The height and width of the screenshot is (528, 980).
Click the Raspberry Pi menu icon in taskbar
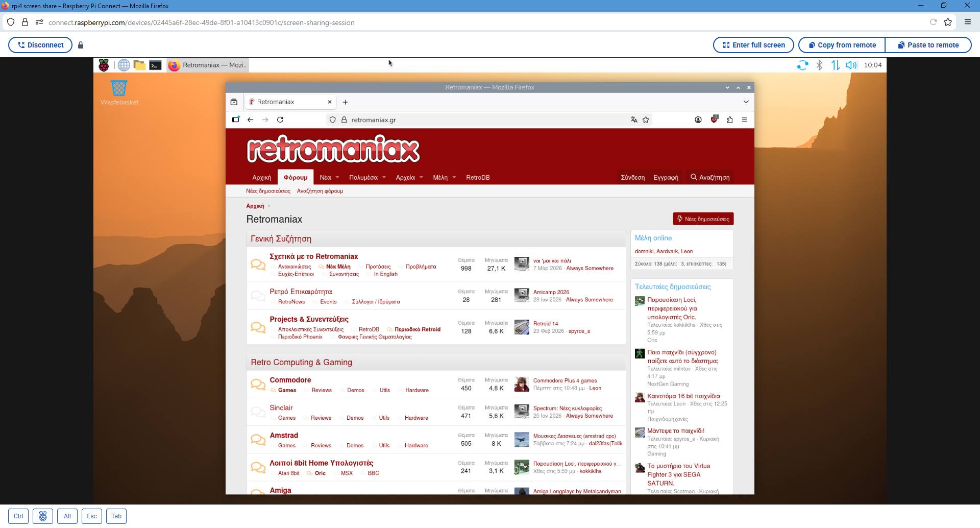point(104,65)
